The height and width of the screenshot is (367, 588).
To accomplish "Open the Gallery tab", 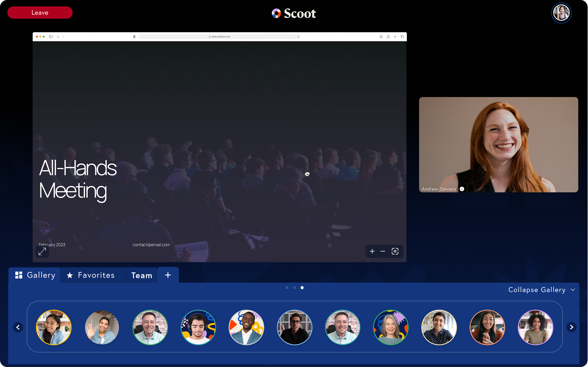I will pyautogui.click(x=35, y=275).
